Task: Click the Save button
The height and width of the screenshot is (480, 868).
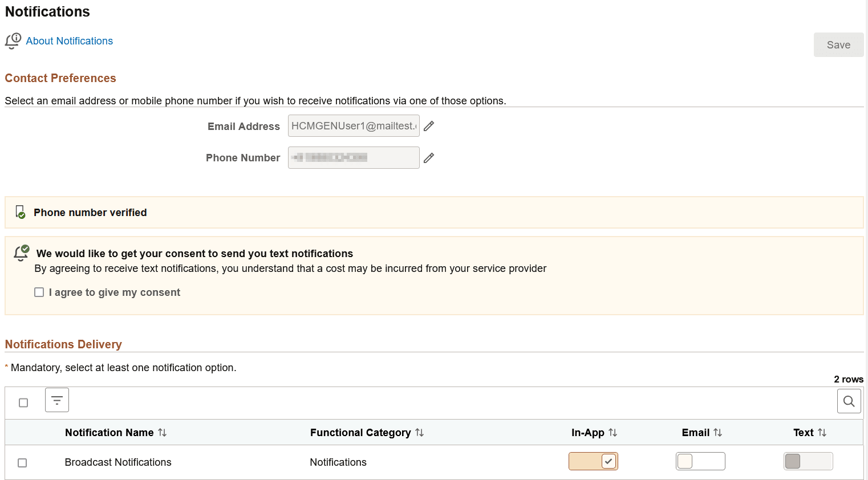Action: 838,44
